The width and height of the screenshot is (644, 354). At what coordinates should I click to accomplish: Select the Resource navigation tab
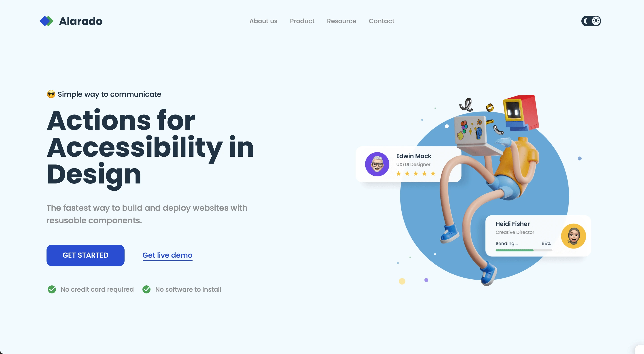click(341, 21)
